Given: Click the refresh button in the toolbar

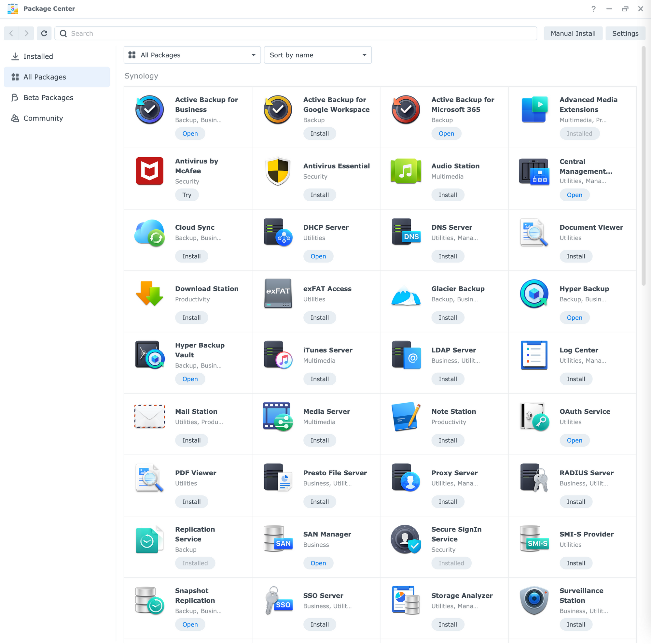Looking at the screenshot, I should [44, 33].
